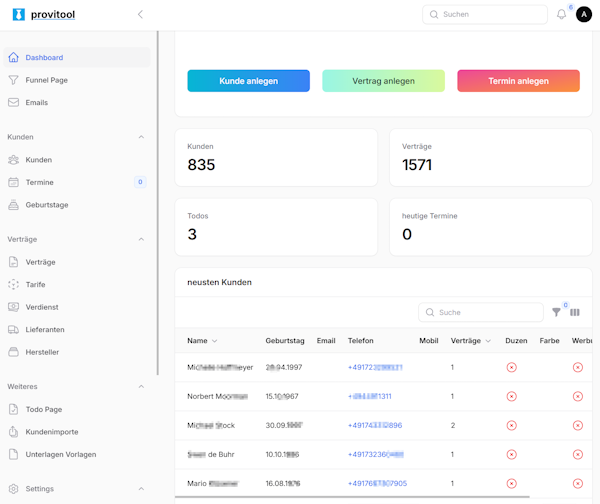Screen dimensions: 600x504
Task: Click the Geburtstag column header
Action: tap(285, 341)
